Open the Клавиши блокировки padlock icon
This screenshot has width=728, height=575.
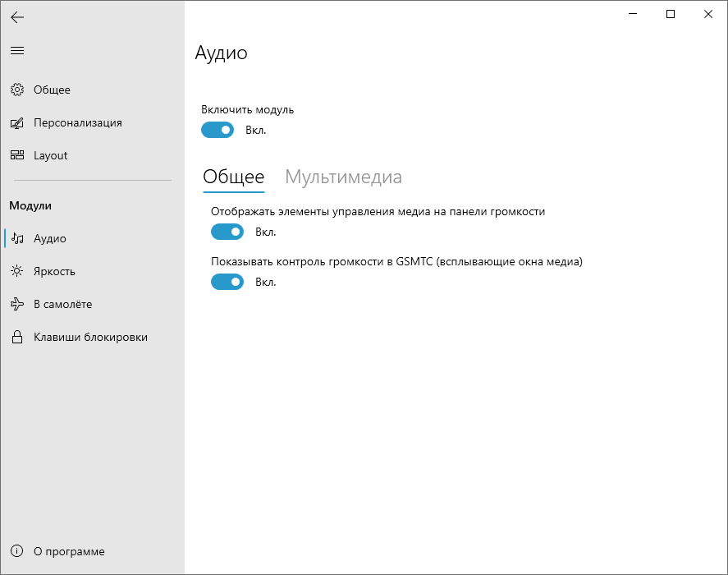tap(17, 337)
